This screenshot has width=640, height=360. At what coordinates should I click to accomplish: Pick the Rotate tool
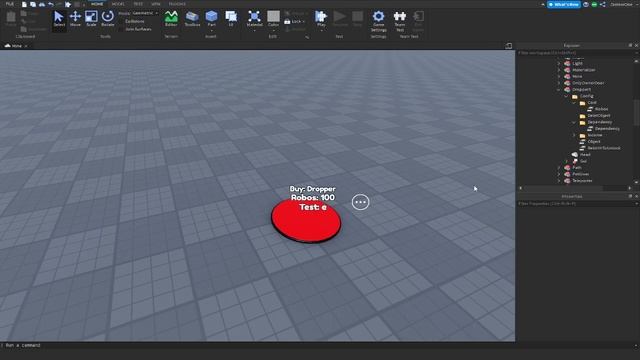click(x=107, y=19)
